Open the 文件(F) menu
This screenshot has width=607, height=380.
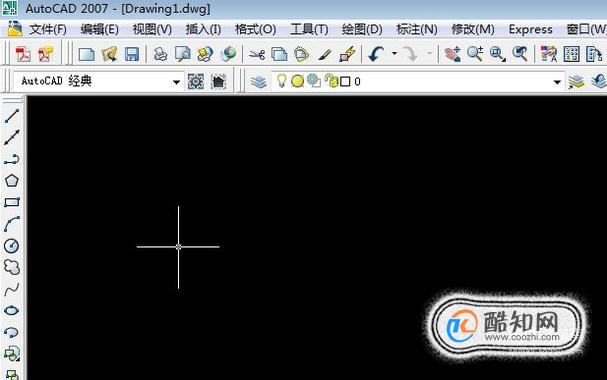[48, 29]
